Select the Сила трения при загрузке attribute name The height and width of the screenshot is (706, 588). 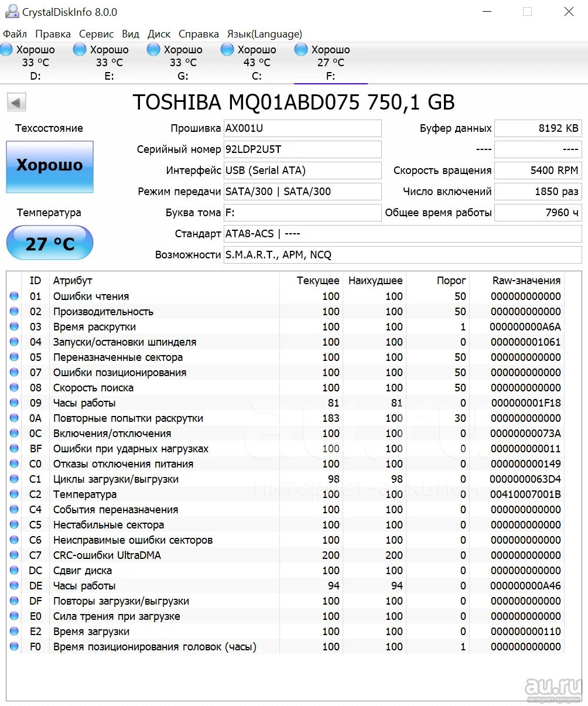[117, 616]
